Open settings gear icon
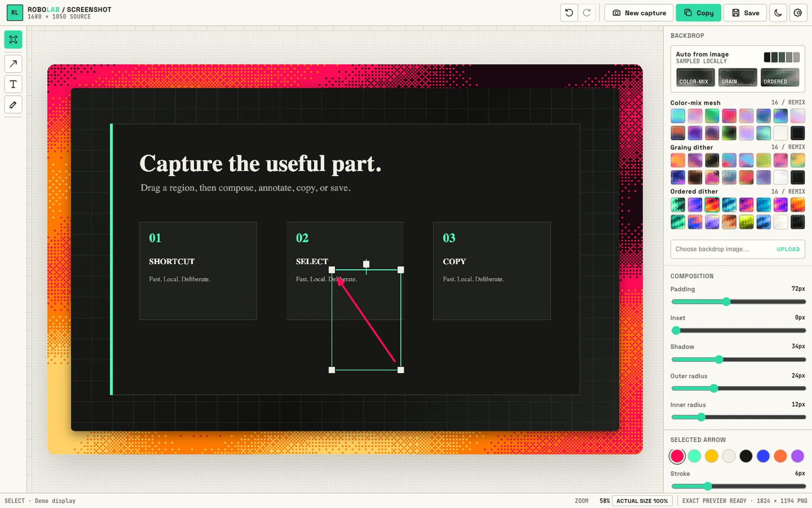 [x=798, y=13]
